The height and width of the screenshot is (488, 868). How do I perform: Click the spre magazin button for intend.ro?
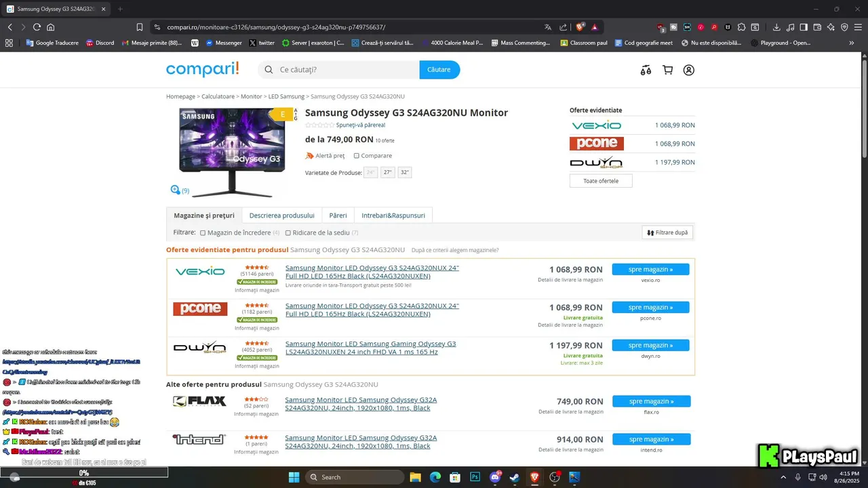click(652, 439)
